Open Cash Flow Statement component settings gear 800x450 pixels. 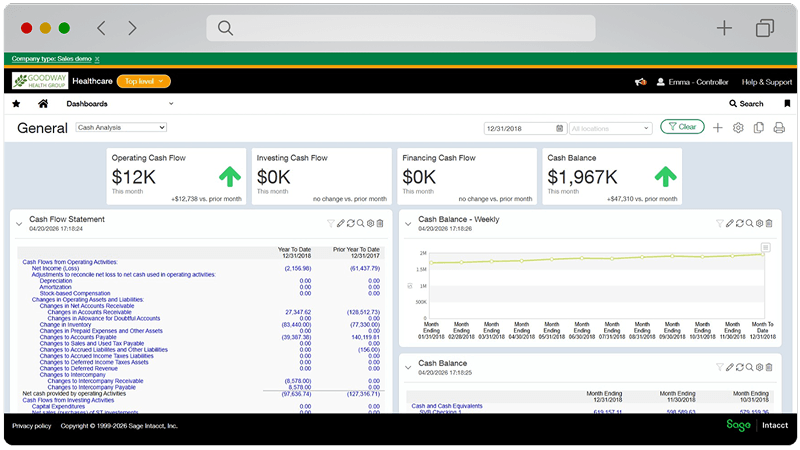coord(370,223)
